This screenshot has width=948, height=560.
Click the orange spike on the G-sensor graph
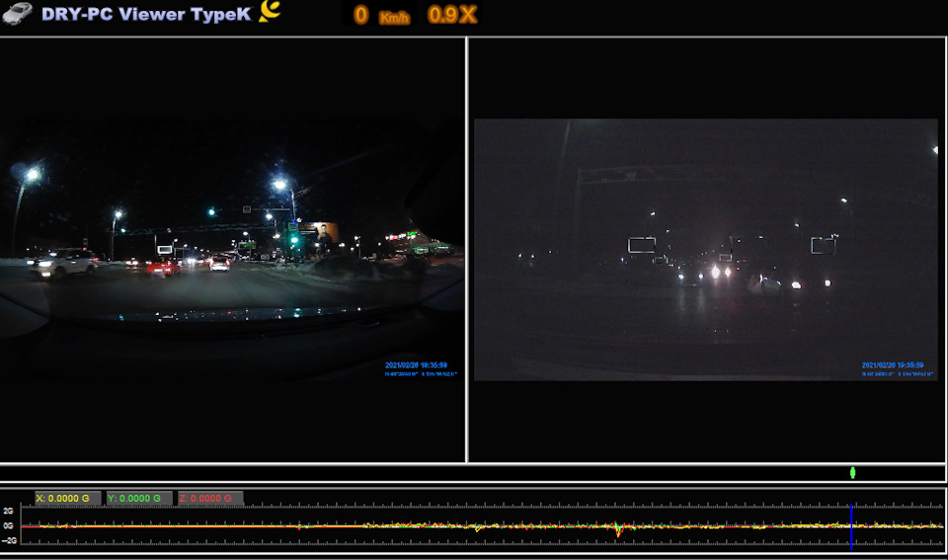[x=618, y=531]
